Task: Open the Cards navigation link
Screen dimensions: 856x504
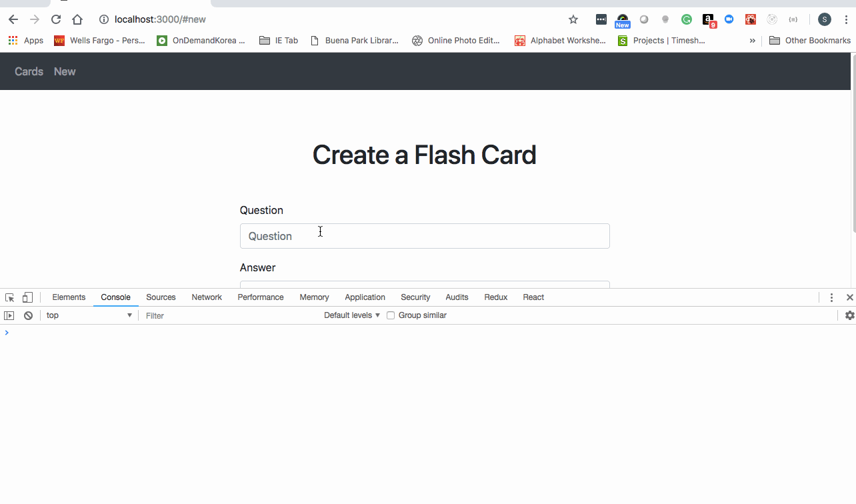Action: point(29,71)
